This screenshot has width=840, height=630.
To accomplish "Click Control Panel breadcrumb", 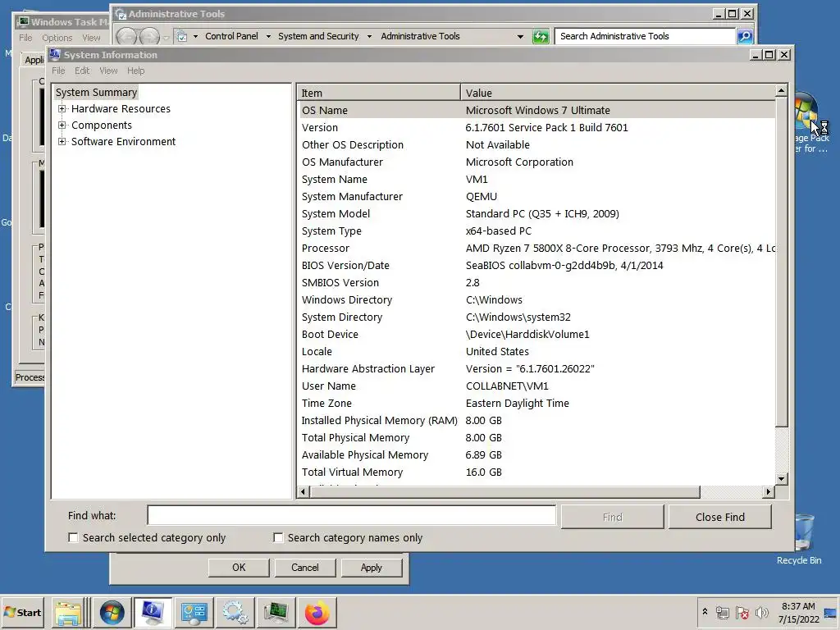I will pos(231,36).
